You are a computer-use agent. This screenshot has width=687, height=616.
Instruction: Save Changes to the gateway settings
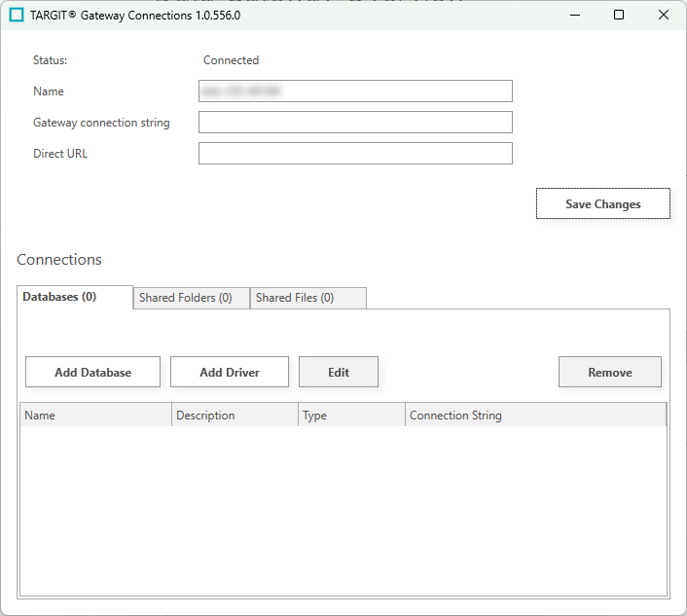(603, 203)
